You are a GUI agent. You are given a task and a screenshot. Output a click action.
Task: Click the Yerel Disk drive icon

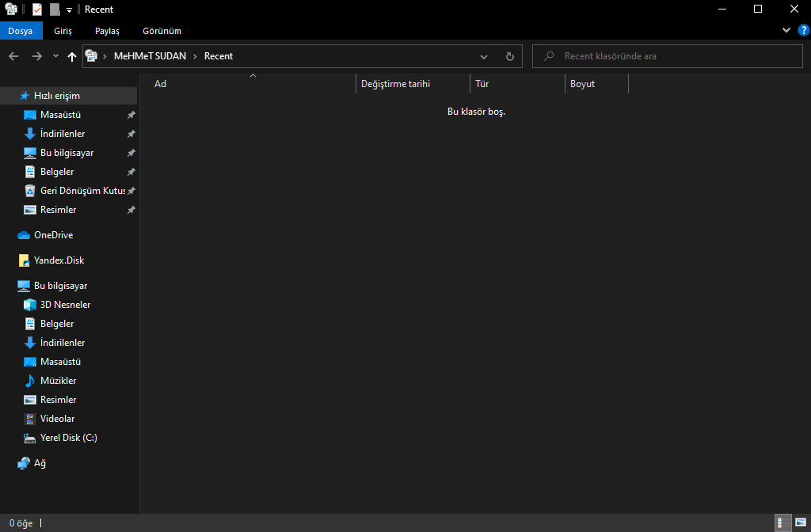pos(30,439)
